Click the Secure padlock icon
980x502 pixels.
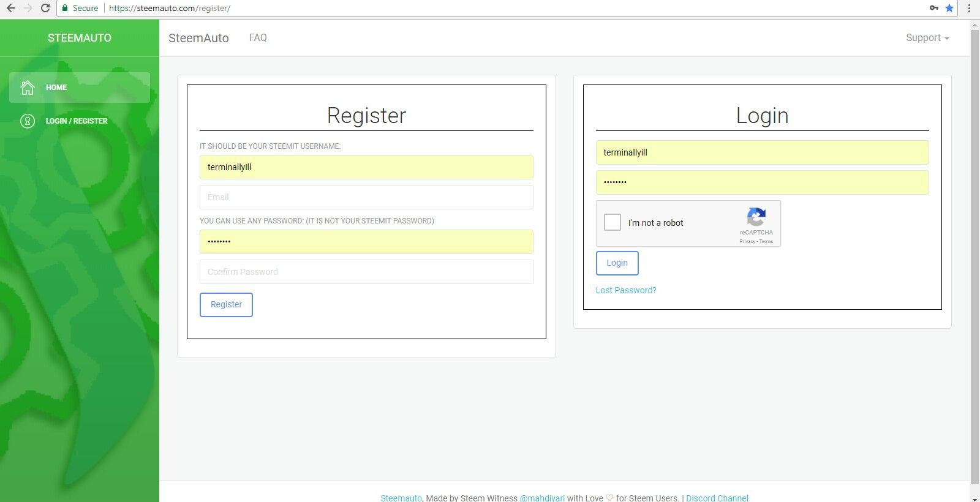pyautogui.click(x=65, y=8)
